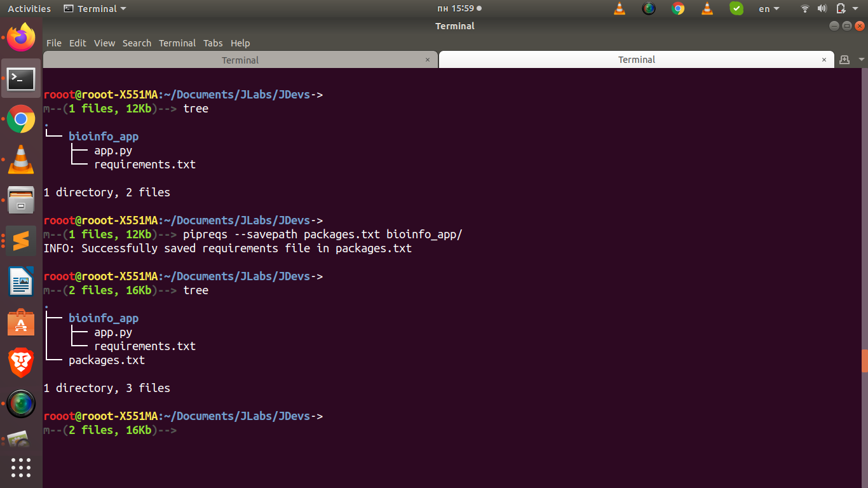Click the green check status tray icon
The height and width of the screenshot is (488, 868).
pyautogui.click(x=736, y=8)
